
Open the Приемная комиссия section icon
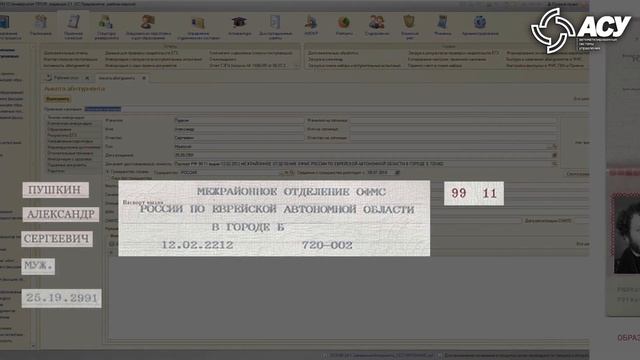point(73,22)
